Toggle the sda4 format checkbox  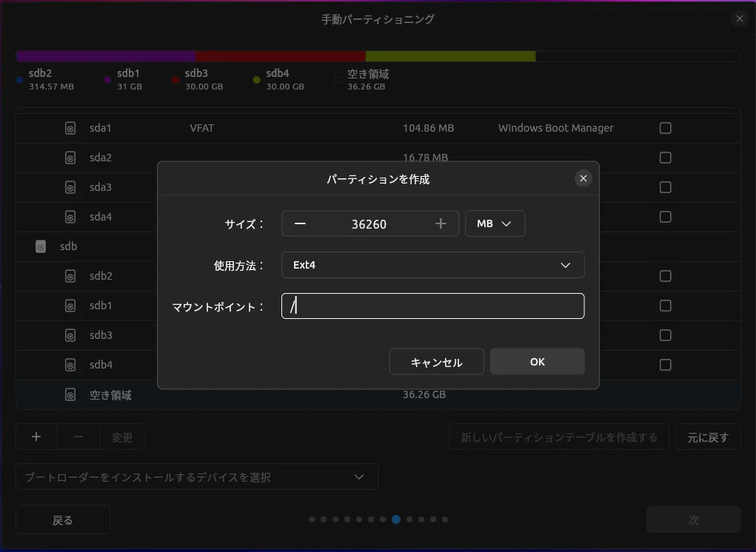click(666, 217)
